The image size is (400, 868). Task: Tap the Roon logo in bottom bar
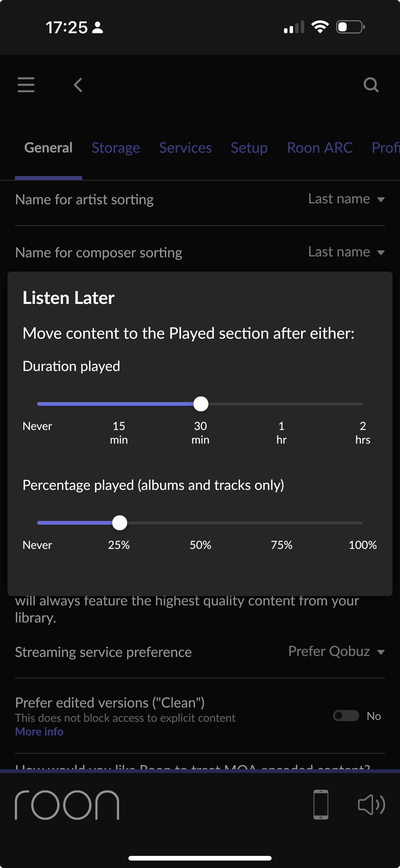tap(67, 805)
